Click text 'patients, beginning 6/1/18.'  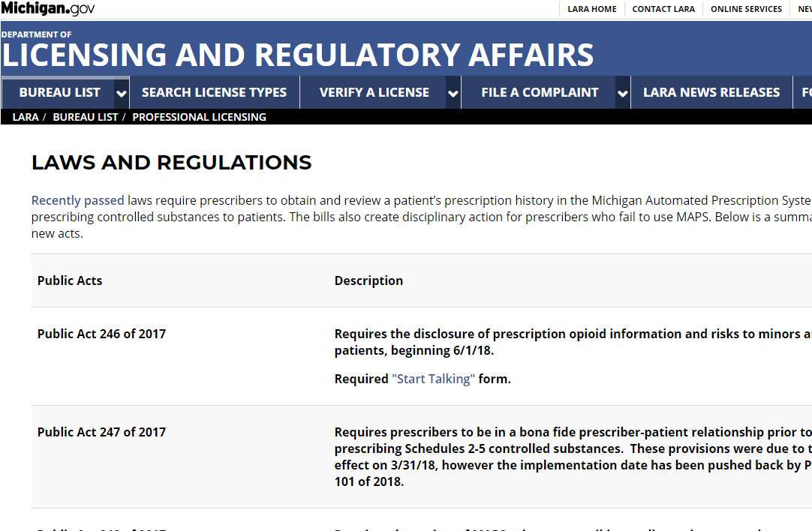pyautogui.click(x=414, y=350)
